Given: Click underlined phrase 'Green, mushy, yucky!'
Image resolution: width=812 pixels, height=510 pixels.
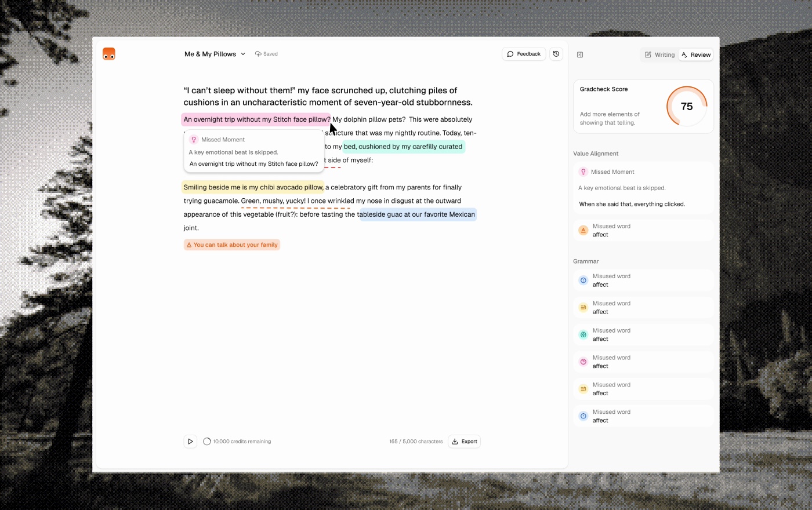Looking at the screenshot, I should tap(273, 201).
